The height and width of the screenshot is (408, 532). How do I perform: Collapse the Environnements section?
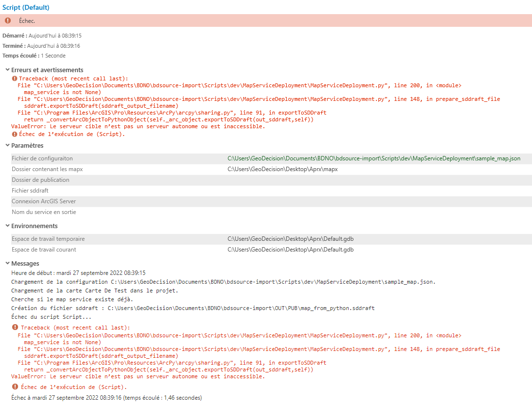point(7,226)
